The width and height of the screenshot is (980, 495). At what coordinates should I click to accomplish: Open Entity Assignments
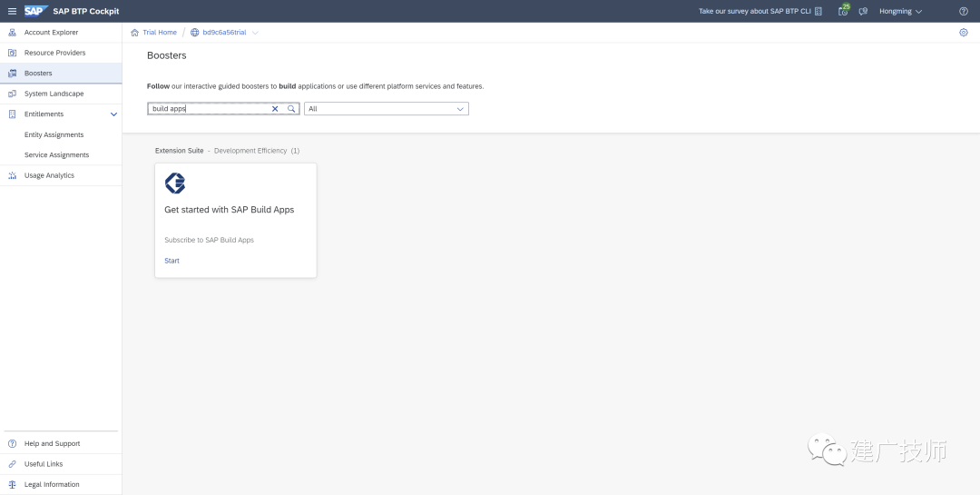54,134
